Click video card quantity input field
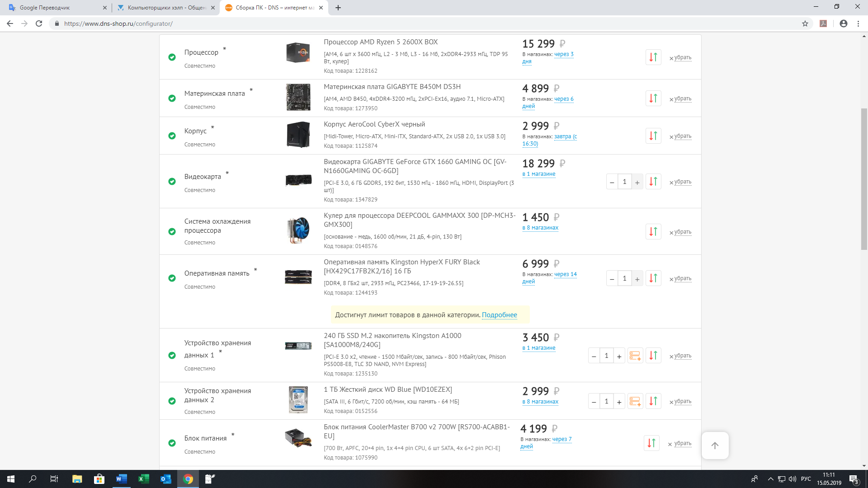The width and height of the screenshot is (868, 488). click(x=624, y=182)
